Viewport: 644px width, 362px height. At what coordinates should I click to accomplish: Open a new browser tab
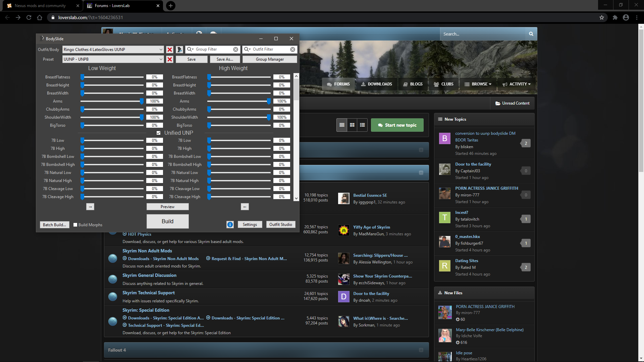[171, 6]
